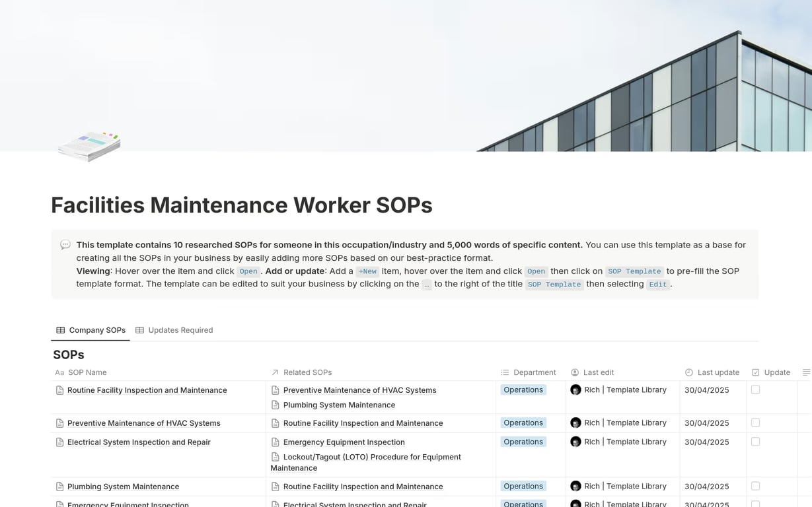Open the Last edit column header menu
The image size is (812, 507).
pos(623,372)
